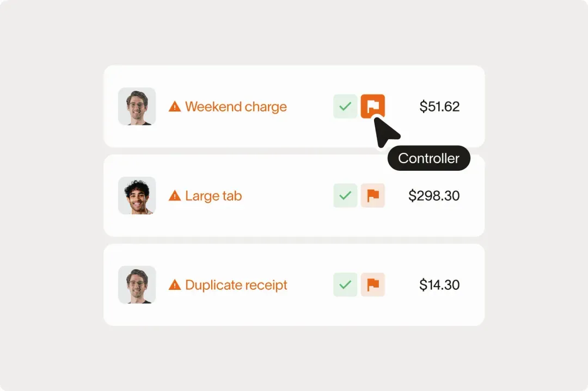588x391 pixels.
Task: Click the curly-haired employee avatar
Action: click(137, 196)
